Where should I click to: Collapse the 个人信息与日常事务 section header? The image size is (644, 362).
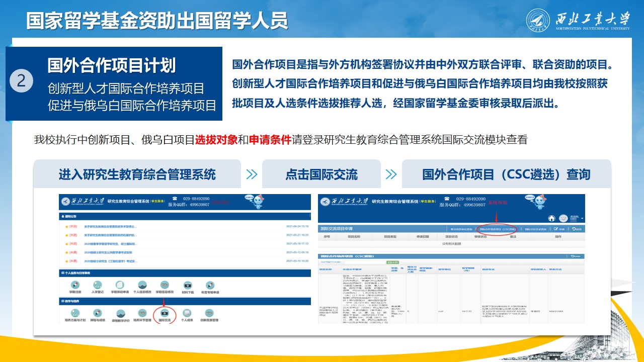(x=75, y=273)
